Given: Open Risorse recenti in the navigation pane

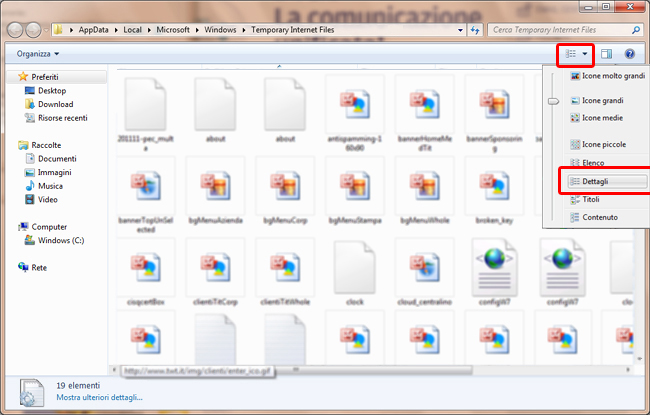Looking at the screenshot, I should pos(63,118).
